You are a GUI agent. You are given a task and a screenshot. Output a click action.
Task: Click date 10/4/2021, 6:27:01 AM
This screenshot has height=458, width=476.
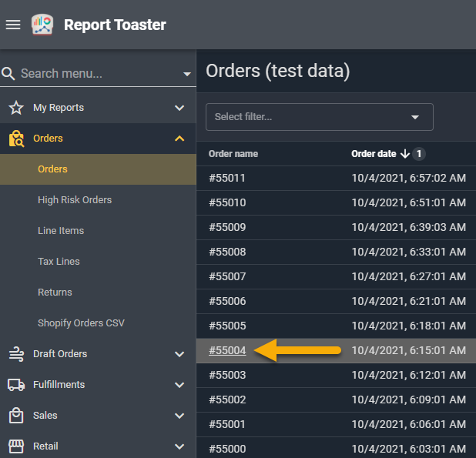click(x=409, y=276)
